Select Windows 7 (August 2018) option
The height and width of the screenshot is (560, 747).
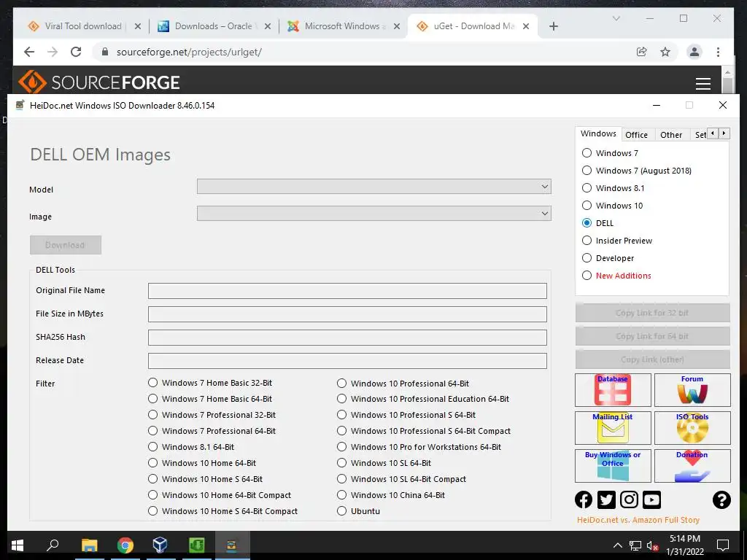(637, 171)
